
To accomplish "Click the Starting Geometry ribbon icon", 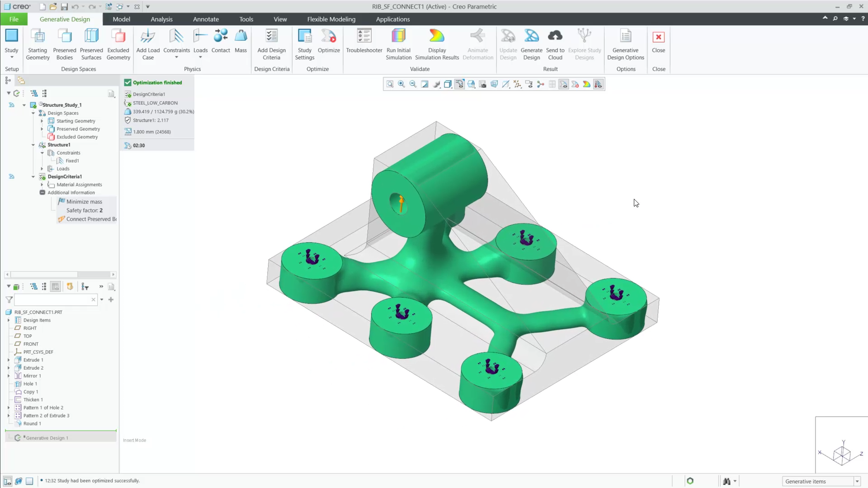I will pos(38,44).
